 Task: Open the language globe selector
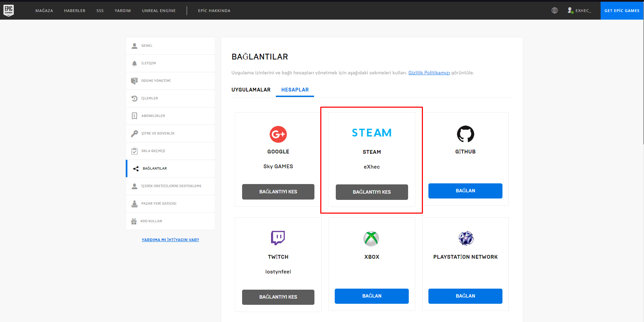[554, 10]
